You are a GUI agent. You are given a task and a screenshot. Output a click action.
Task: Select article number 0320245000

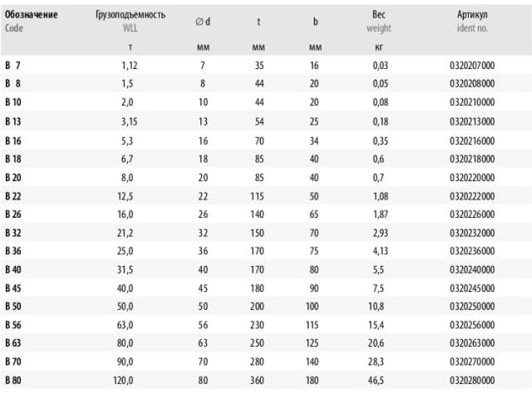[x=472, y=288]
